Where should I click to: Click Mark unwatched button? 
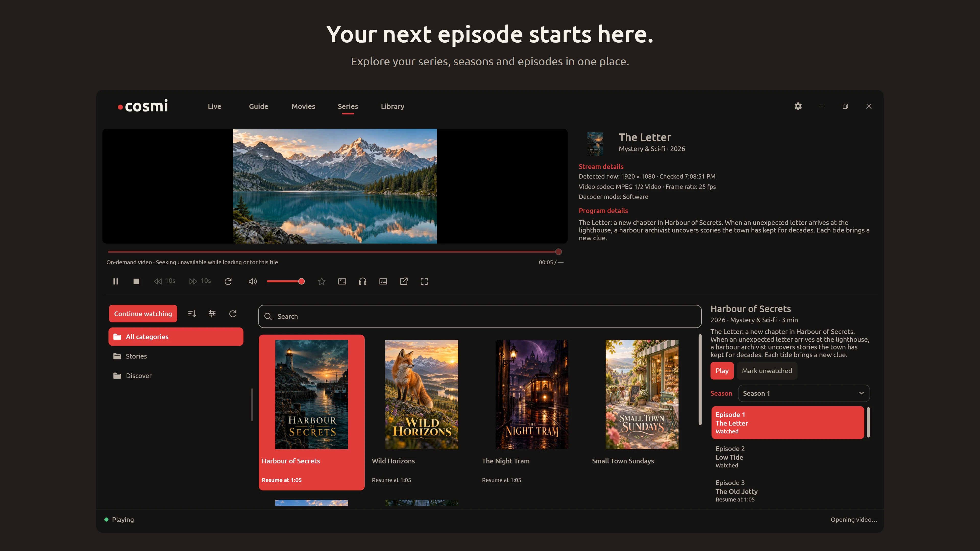(x=767, y=371)
